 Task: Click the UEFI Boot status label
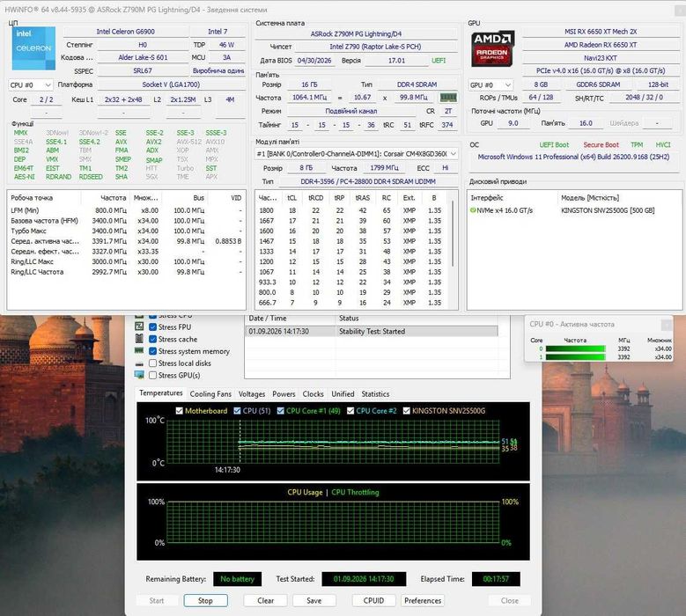coord(554,144)
